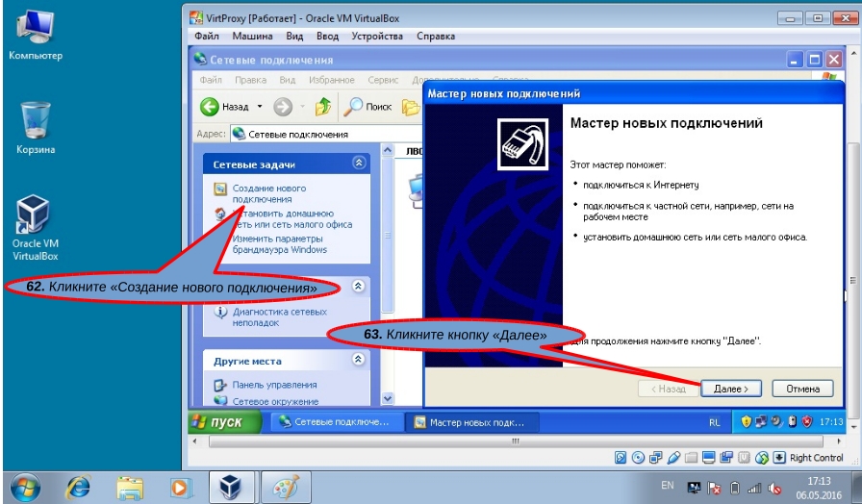Viewport: 862px width, 504px height.
Task: Open the Сервис menu in Сетевые подключения
Action: coord(383,80)
